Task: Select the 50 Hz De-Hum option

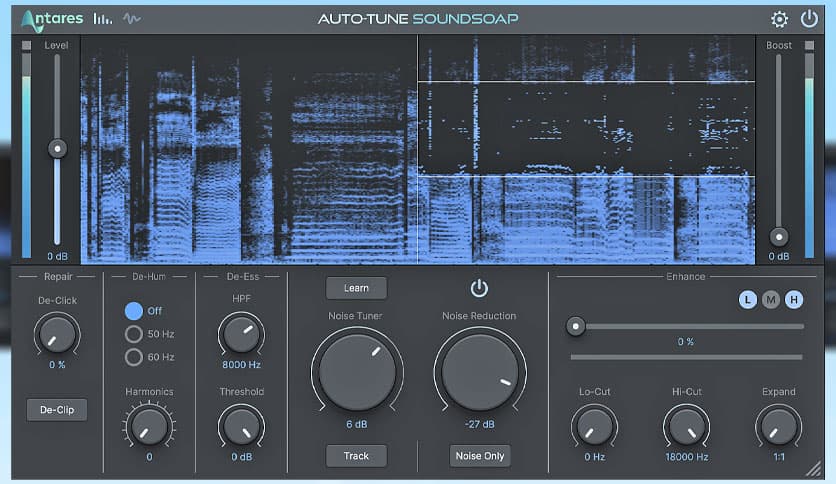Action: point(133,334)
